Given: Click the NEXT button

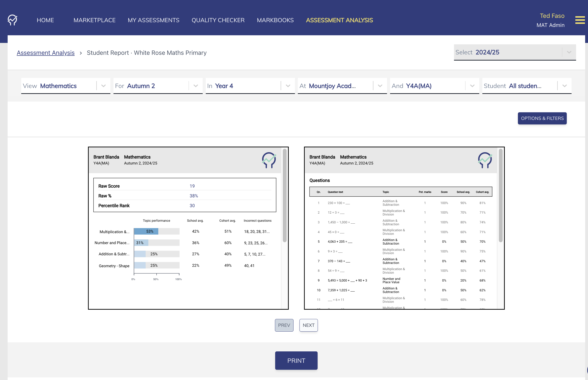Looking at the screenshot, I should point(309,325).
